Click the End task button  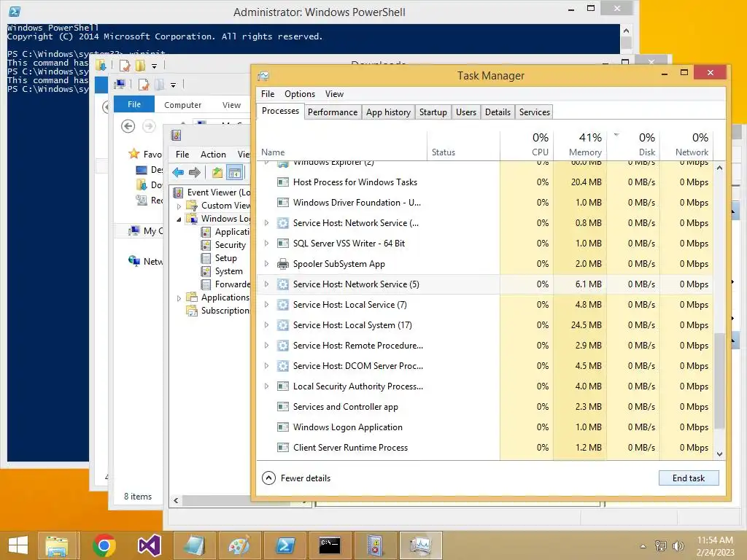689,478
